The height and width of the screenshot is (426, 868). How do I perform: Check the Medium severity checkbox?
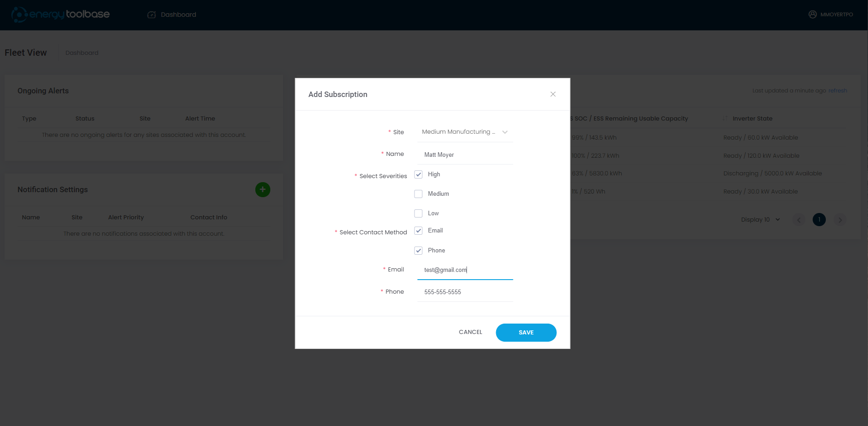pos(419,194)
